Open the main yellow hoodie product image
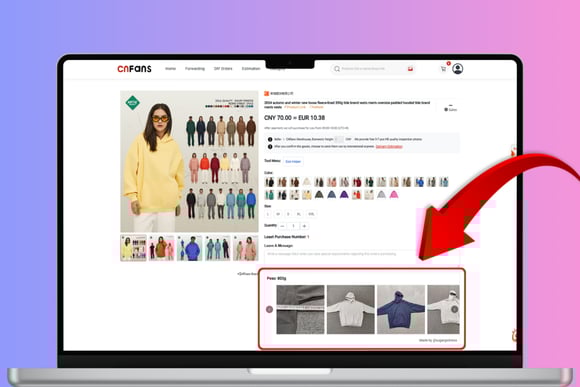 pyautogui.click(x=189, y=161)
